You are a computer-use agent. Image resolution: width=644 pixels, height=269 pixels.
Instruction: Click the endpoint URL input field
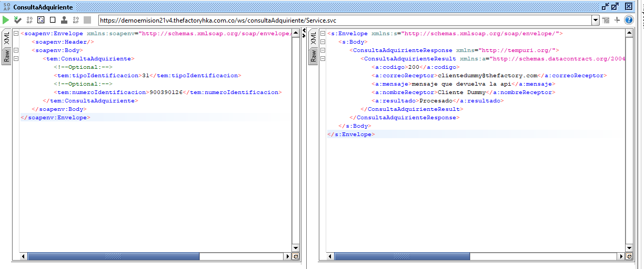tap(342, 20)
